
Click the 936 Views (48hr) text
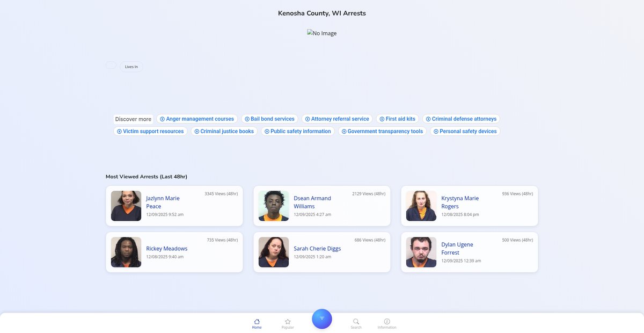517,193
